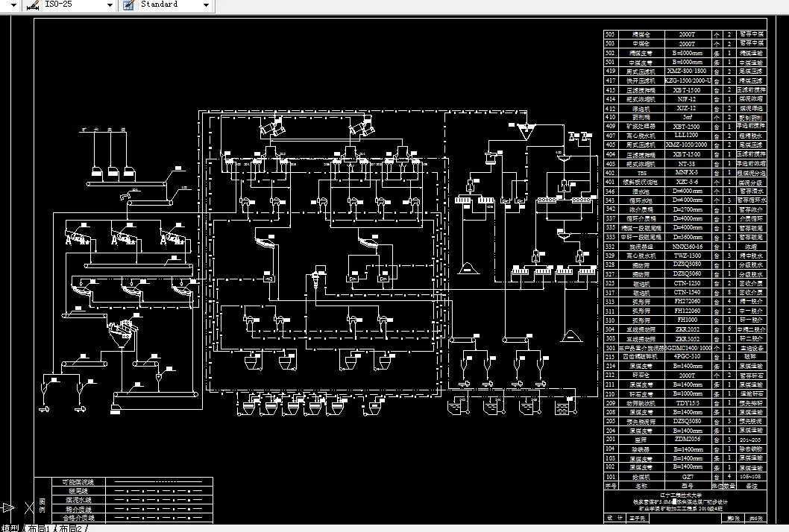Click the XMZ-800/1800 cell in the equipment table
This screenshot has height=532, width=789.
(688, 72)
